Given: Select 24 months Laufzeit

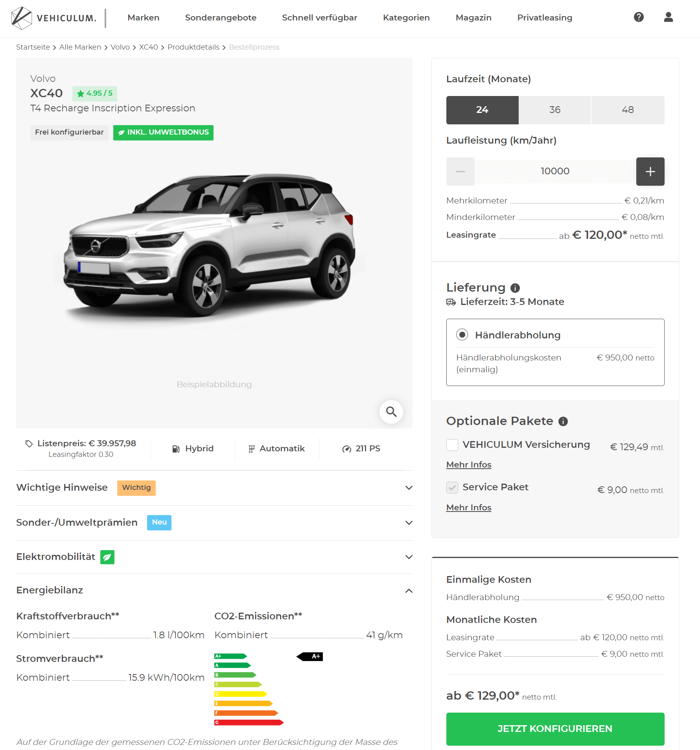Looking at the screenshot, I should (x=482, y=110).
